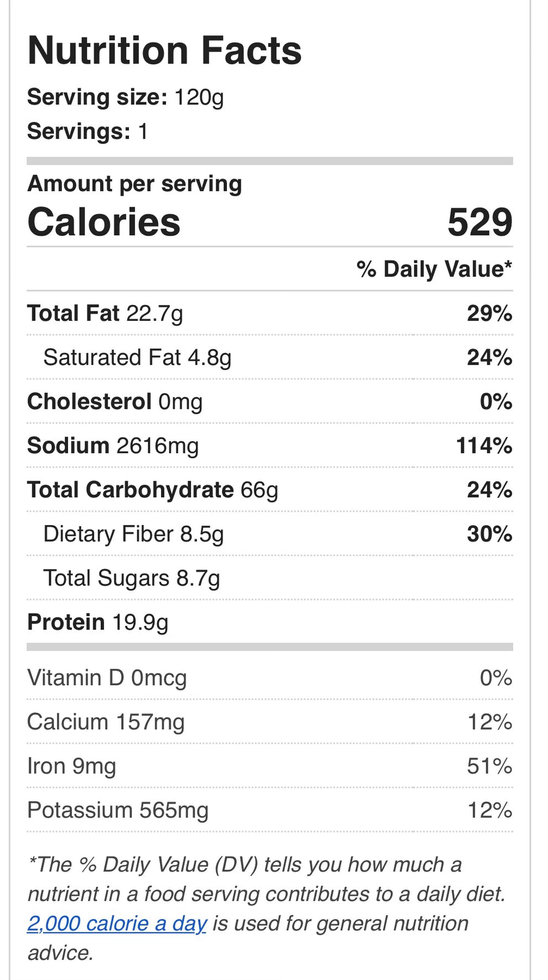Click the Nutrition Facts heading

tap(164, 50)
